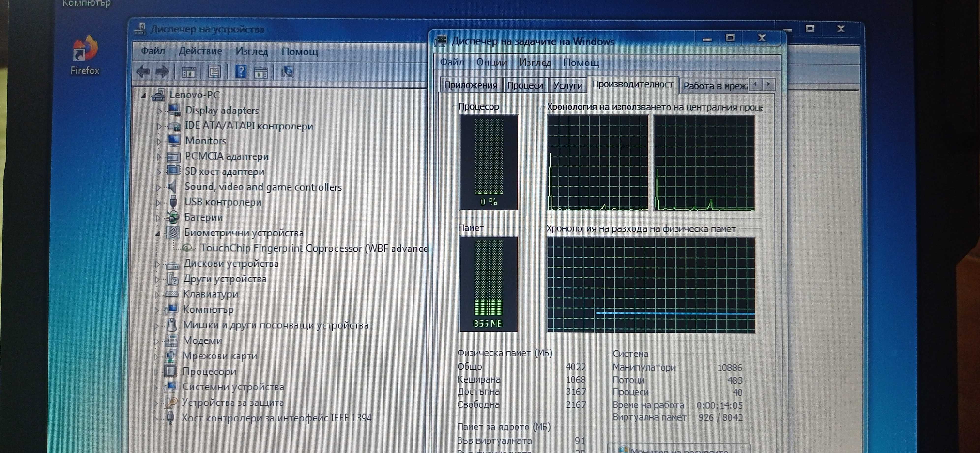
Task: Expand the Display adapters node
Action: (159, 111)
